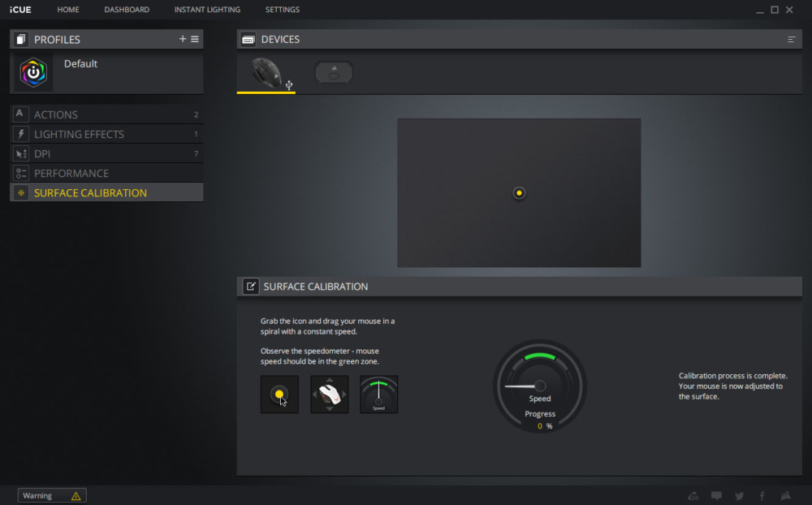The image size is (812, 505).
Task: Click the mouse-movement instruction thumbnail
Action: coord(330,394)
